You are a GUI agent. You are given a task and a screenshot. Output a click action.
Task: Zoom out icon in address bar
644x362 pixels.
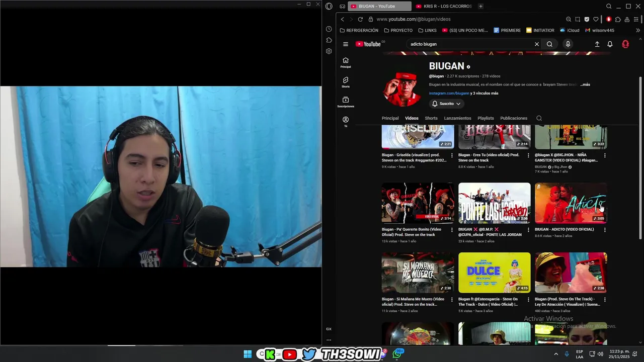(x=569, y=19)
